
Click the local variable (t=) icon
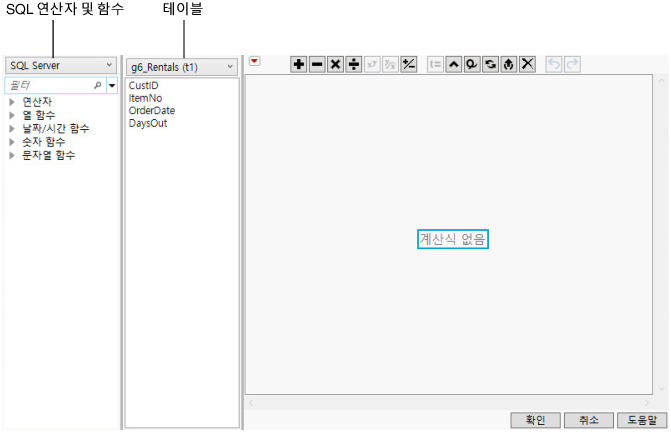[x=435, y=65]
